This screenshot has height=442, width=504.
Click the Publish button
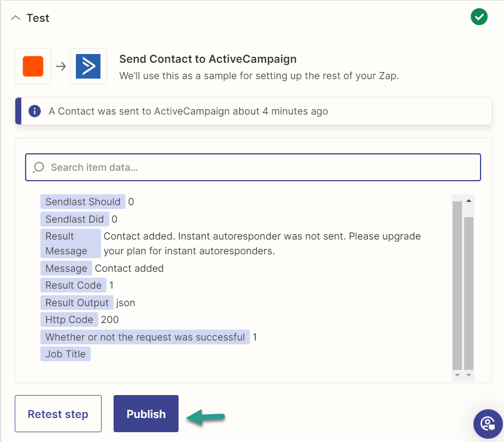point(146,414)
